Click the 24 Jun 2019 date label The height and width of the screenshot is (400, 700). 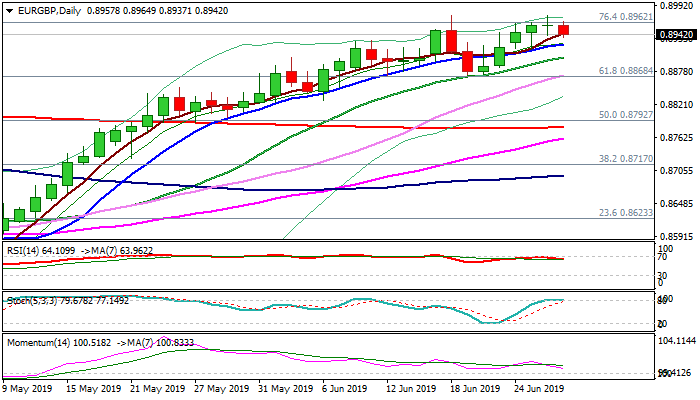(x=541, y=389)
